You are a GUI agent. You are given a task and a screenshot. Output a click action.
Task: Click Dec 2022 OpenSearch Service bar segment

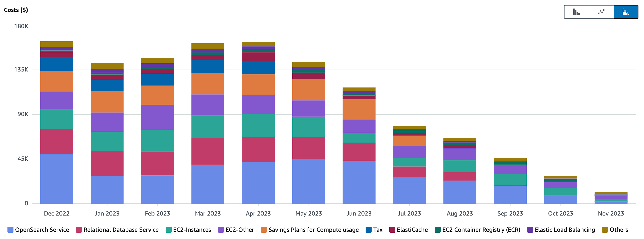[x=57, y=179]
